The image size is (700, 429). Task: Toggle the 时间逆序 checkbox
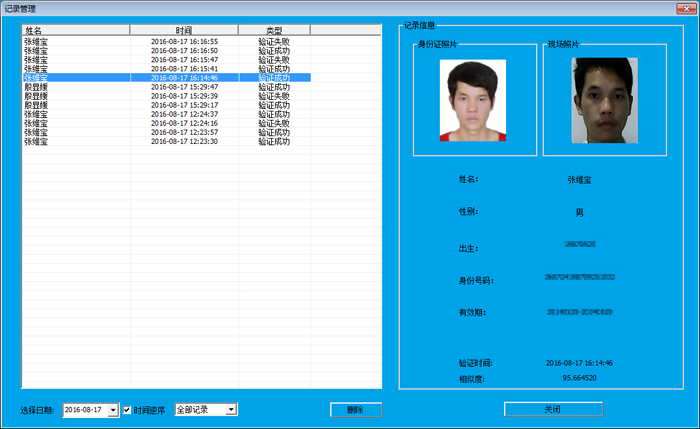127,410
